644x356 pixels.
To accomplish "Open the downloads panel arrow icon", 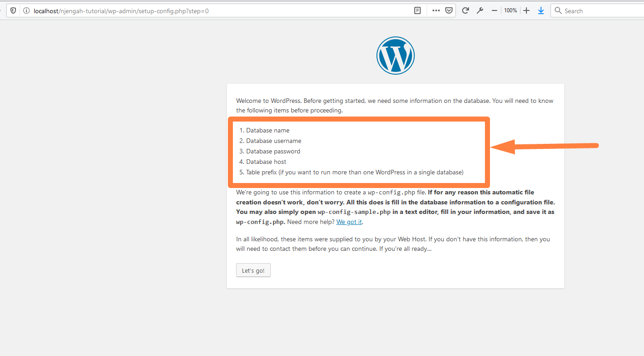I will coord(541,10).
